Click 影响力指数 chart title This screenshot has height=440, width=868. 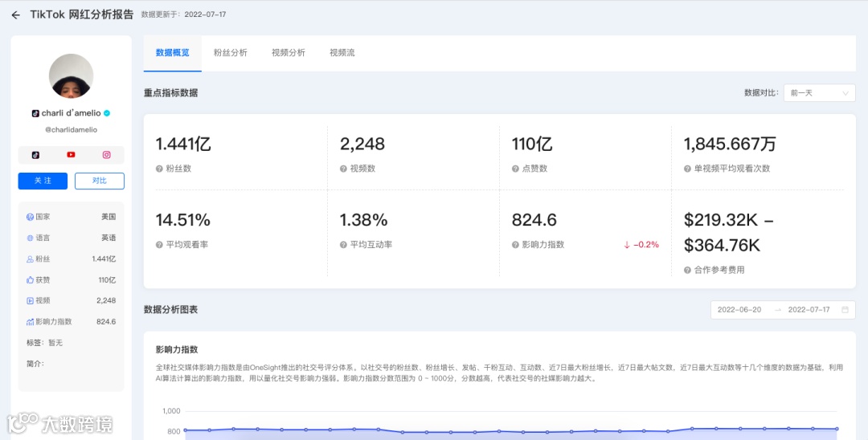[x=177, y=350]
